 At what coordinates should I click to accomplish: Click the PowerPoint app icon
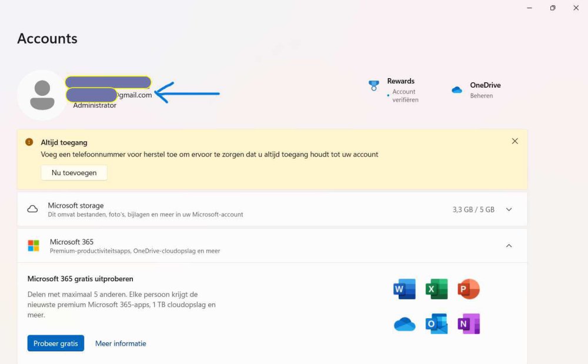pos(469,289)
